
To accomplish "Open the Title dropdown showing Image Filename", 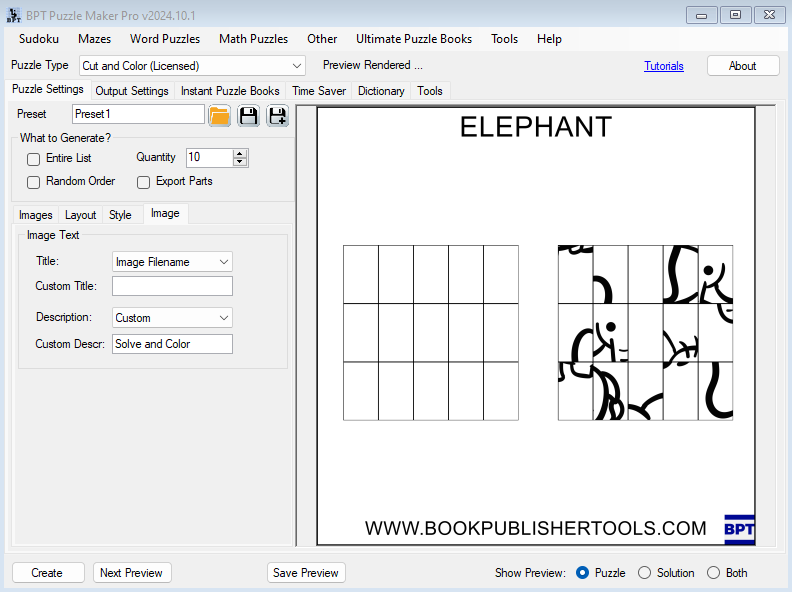I will (x=224, y=262).
